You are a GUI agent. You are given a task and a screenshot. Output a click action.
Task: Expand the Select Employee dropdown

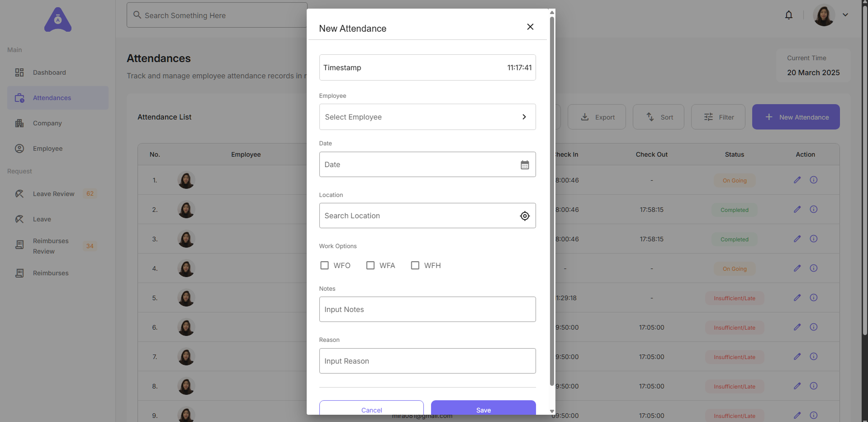[427, 117]
